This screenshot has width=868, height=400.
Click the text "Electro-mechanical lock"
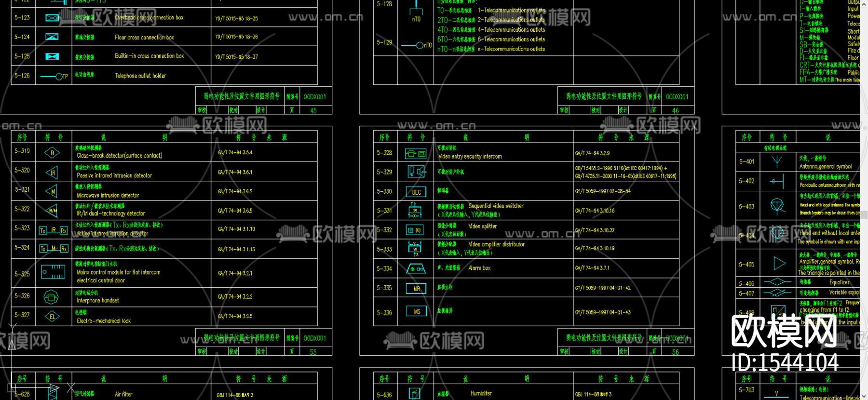(x=104, y=320)
